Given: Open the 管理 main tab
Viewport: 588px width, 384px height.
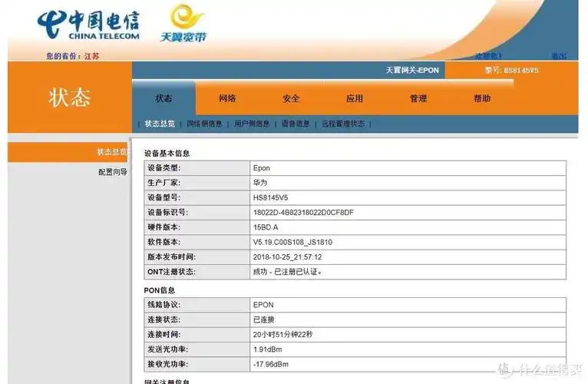Looking at the screenshot, I should (418, 99).
